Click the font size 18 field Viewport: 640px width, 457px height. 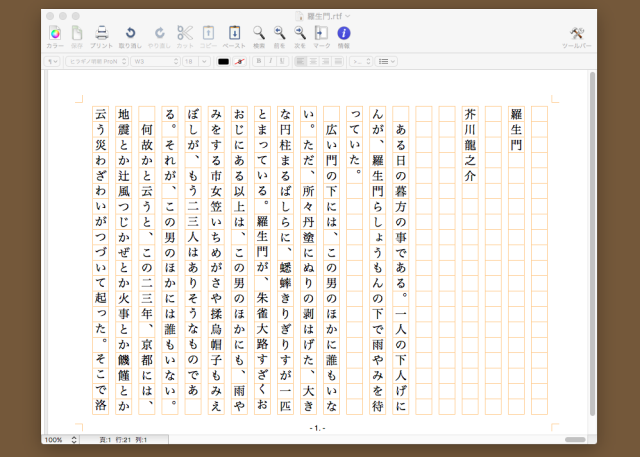[x=190, y=62]
